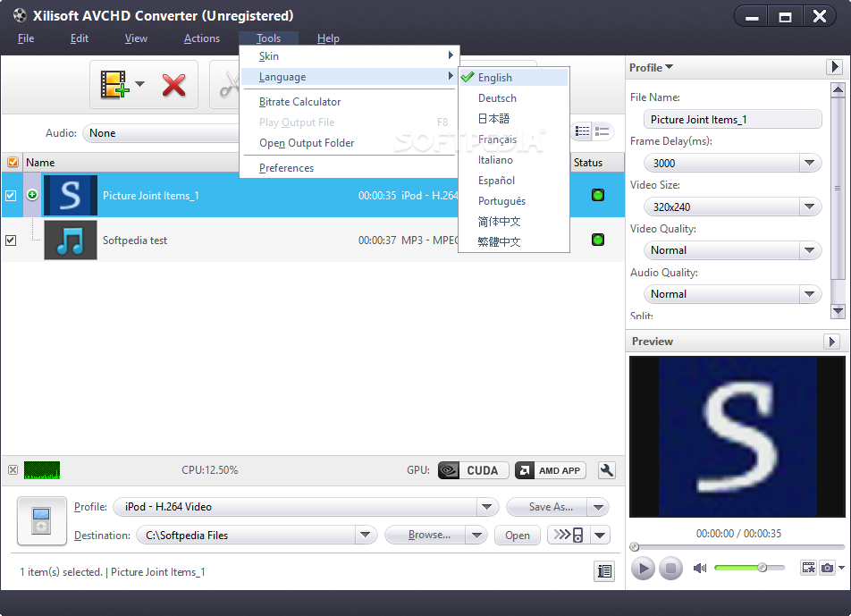Stop the preview playback
851x616 pixels.
[x=670, y=569]
